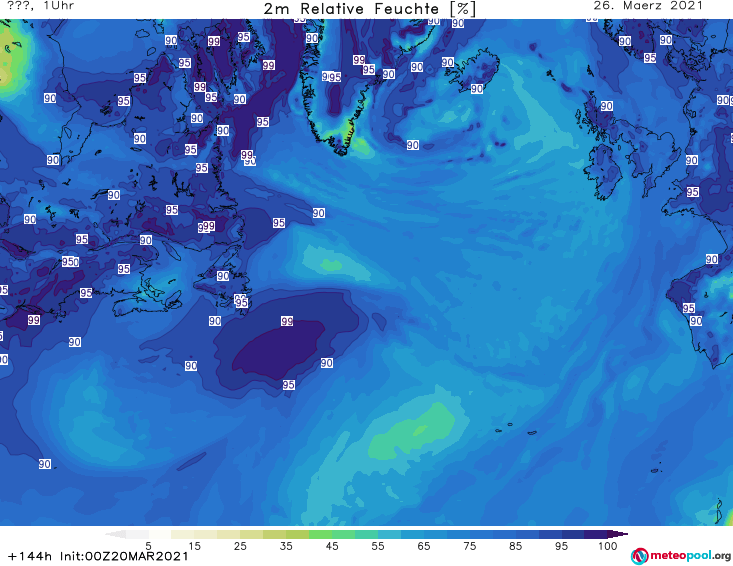The image size is (733, 566).
Task: Click legend value "65"
Action: coord(424,545)
